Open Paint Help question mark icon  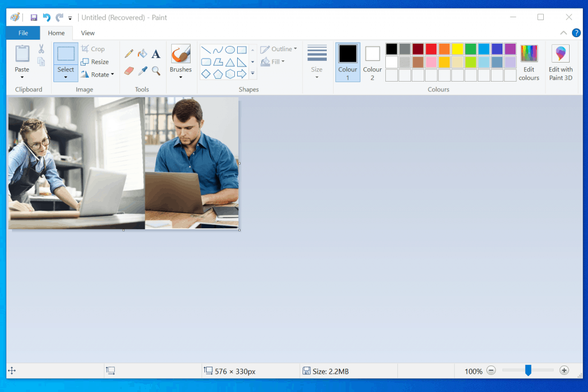point(576,33)
